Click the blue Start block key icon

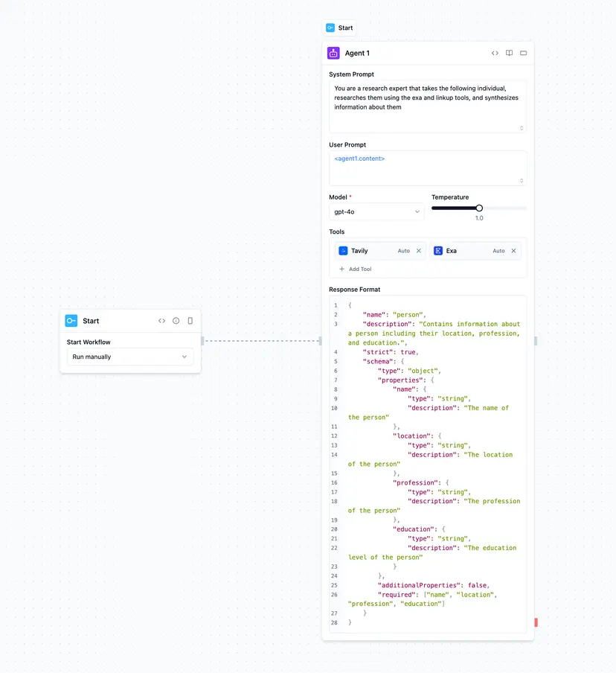pyautogui.click(x=71, y=321)
